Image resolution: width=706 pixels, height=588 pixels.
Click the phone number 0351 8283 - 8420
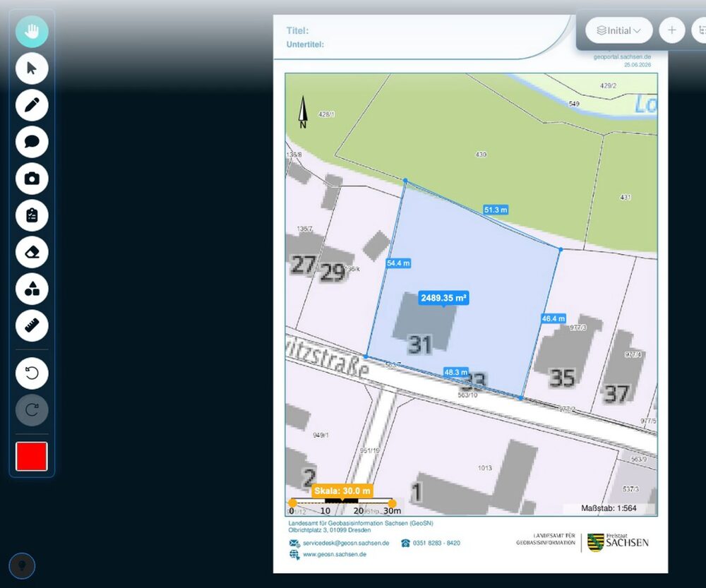(436, 543)
